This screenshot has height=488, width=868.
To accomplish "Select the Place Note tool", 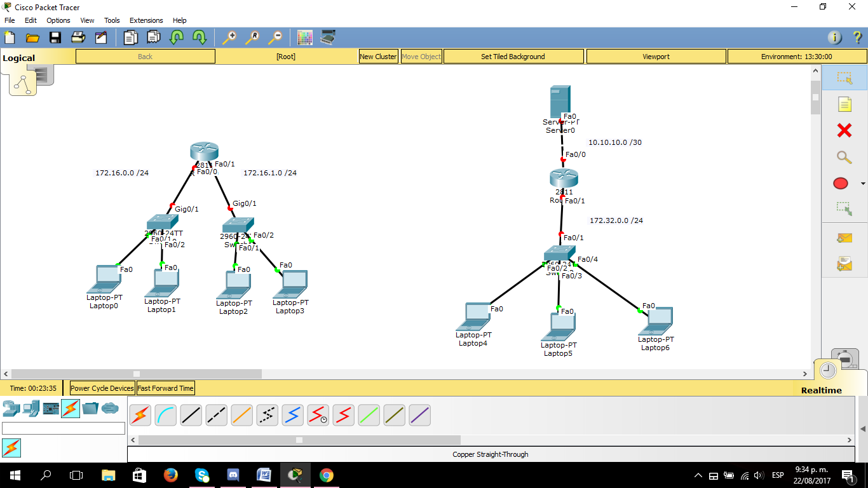I will click(843, 105).
